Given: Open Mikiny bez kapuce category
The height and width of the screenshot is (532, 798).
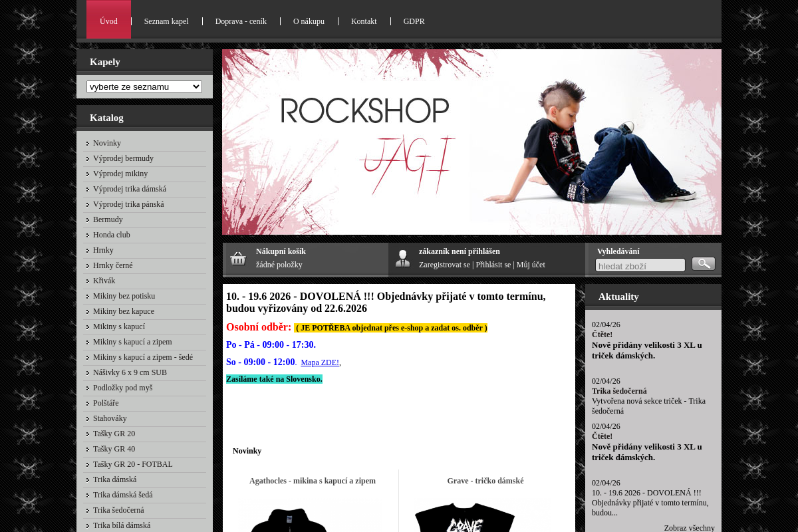Looking at the screenshot, I should (124, 311).
